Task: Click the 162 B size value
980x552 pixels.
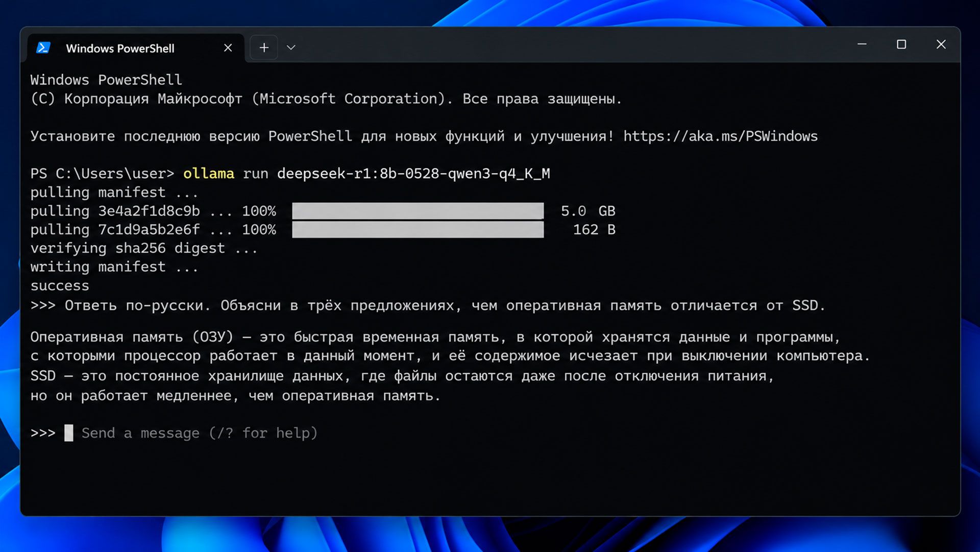Action: [594, 230]
